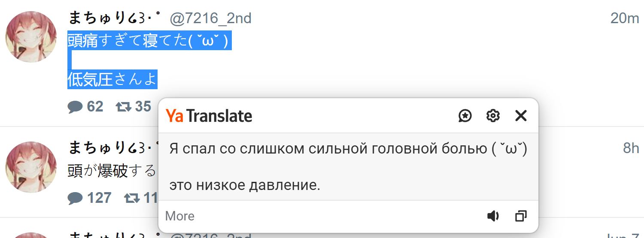Screen dimensions: 644x238
Task: Open Ya Translate settings gear
Action: pyautogui.click(x=493, y=115)
